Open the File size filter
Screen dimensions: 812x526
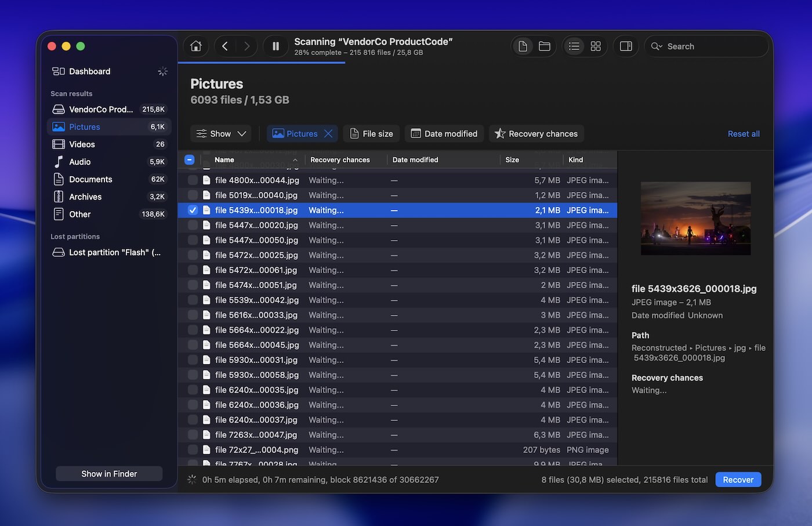pyautogui.click(x=371, y=133)
